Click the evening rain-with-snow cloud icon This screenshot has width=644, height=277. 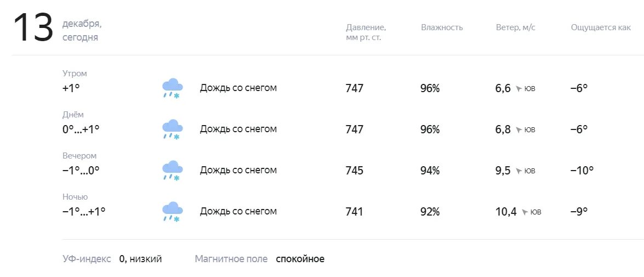173,171
